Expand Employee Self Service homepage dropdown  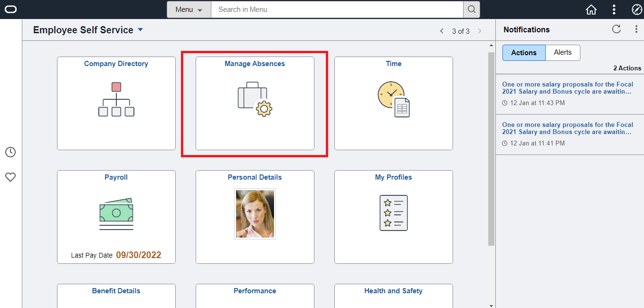click(140, 30)
